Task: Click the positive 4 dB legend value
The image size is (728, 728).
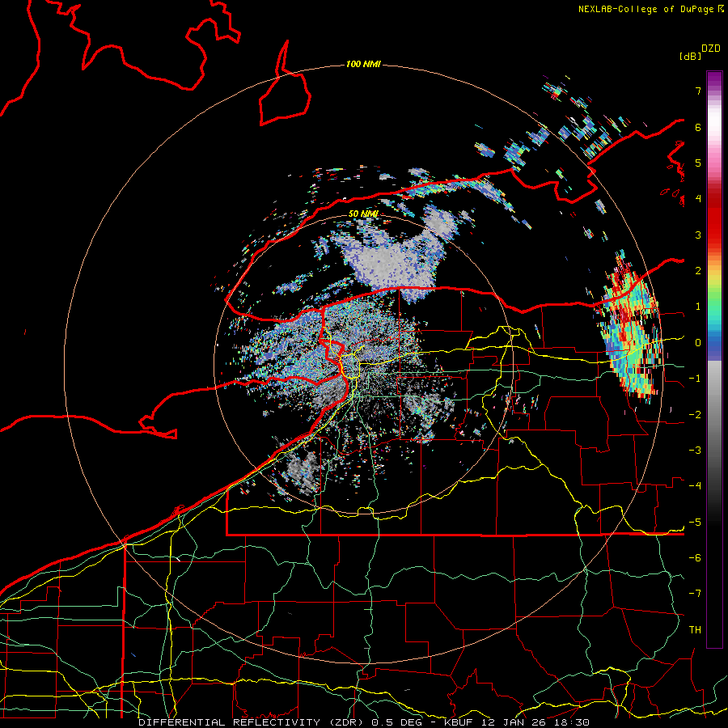Action: 698,199
